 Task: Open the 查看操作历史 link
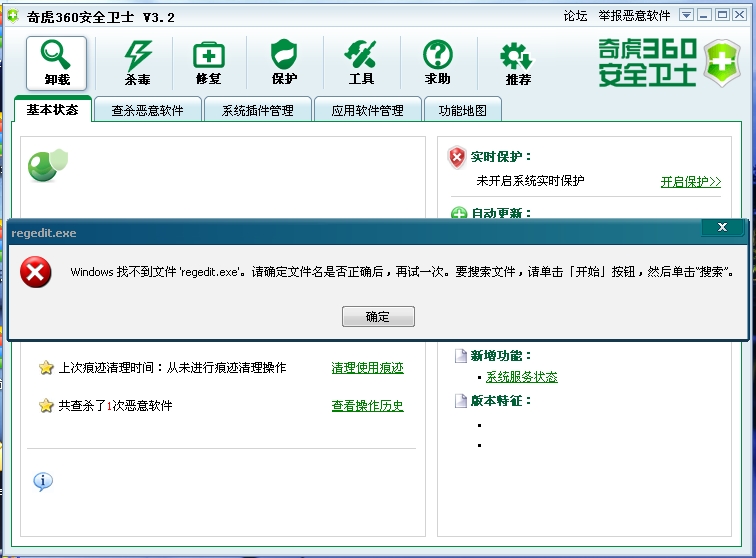[367, 406]
